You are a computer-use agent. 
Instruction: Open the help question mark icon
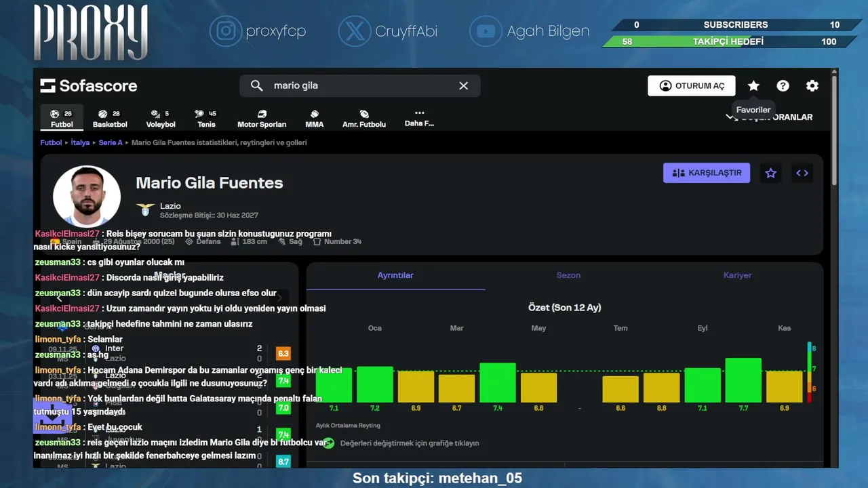tap(783, 85)
